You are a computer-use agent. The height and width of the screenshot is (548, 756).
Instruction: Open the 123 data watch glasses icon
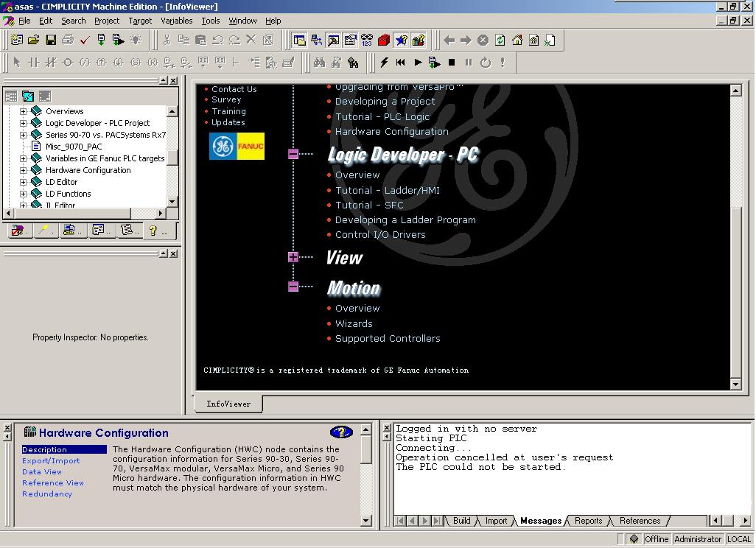(x=367, y=40)
